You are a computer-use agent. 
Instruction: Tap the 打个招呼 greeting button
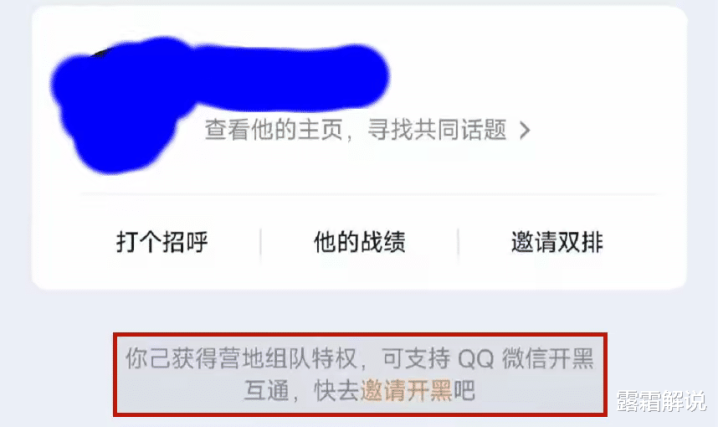162,242
